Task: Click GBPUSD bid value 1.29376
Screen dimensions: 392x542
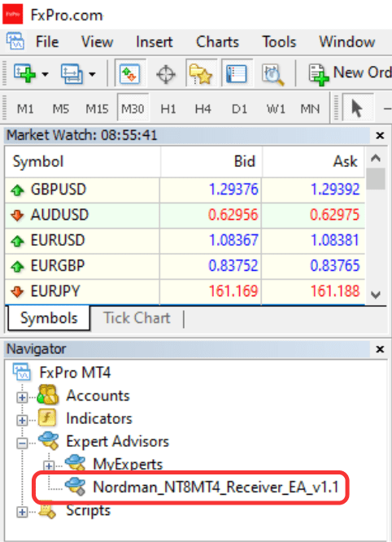Action: 233,190
